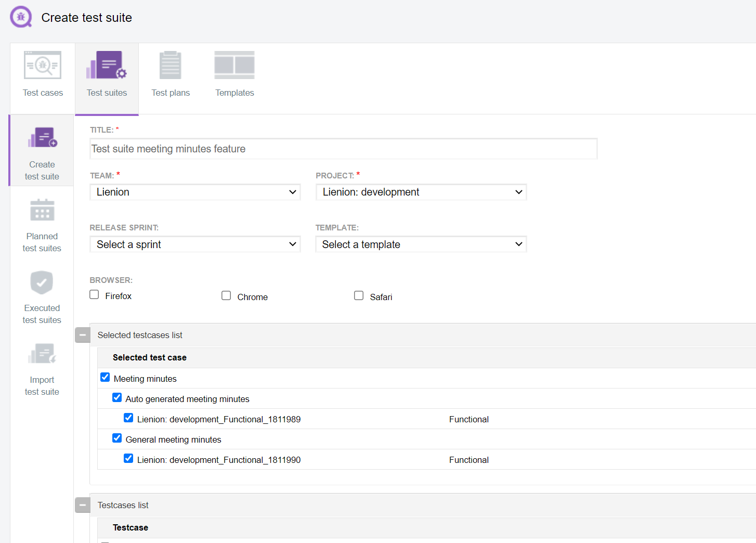Open the Project dropdown
756x543 pixels.
(x=421, y=192)
